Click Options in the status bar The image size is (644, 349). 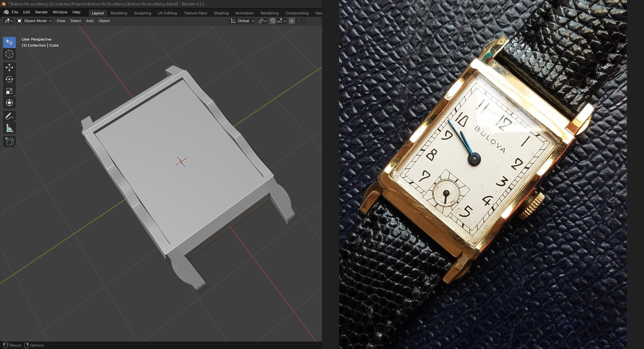[x=34, y=345]
